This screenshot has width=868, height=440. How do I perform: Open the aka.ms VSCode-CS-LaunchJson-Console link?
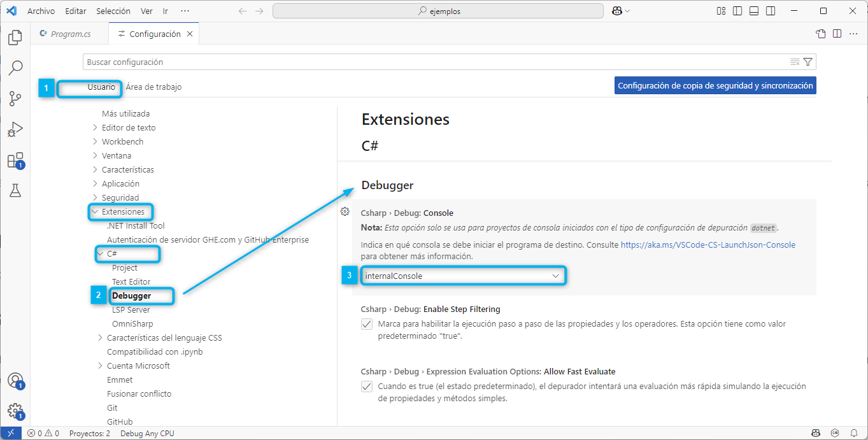click(708, 245)
